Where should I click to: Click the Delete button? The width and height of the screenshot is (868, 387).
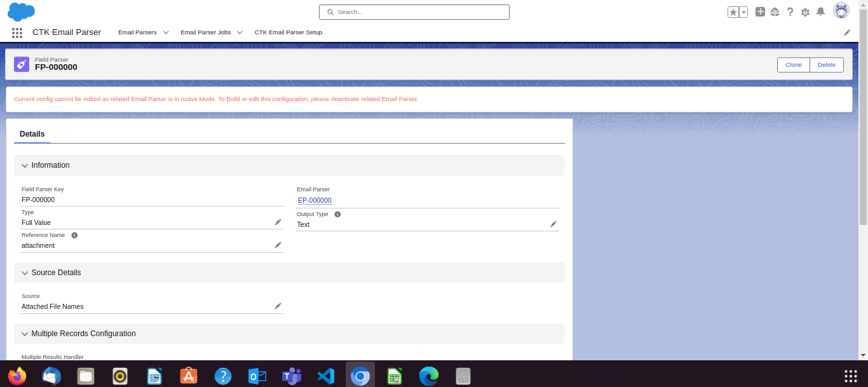coord(827,65)
